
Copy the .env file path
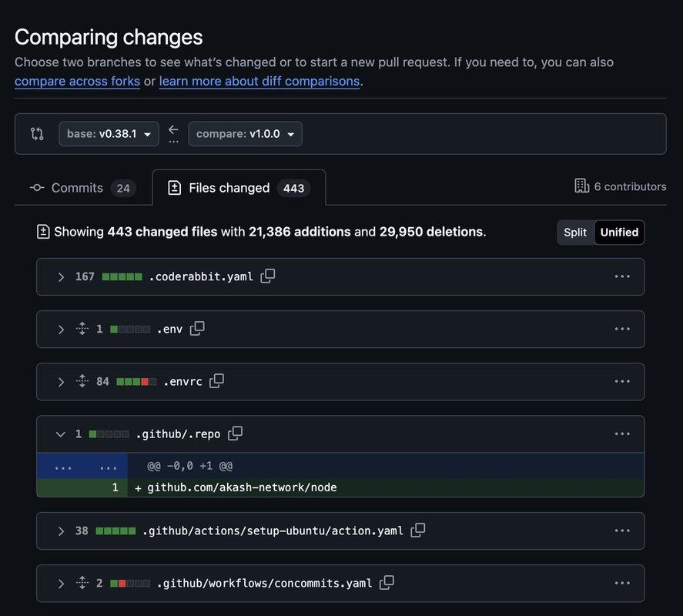(x=197, y=329)
